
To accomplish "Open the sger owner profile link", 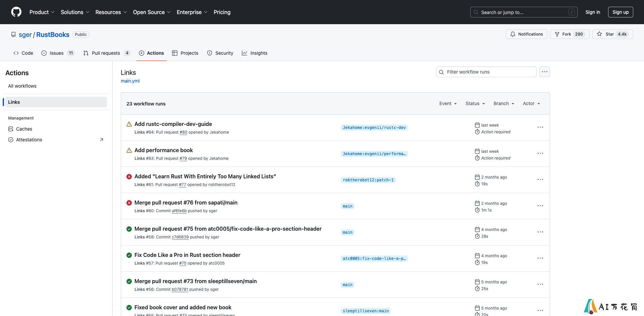I will (25, 35).
